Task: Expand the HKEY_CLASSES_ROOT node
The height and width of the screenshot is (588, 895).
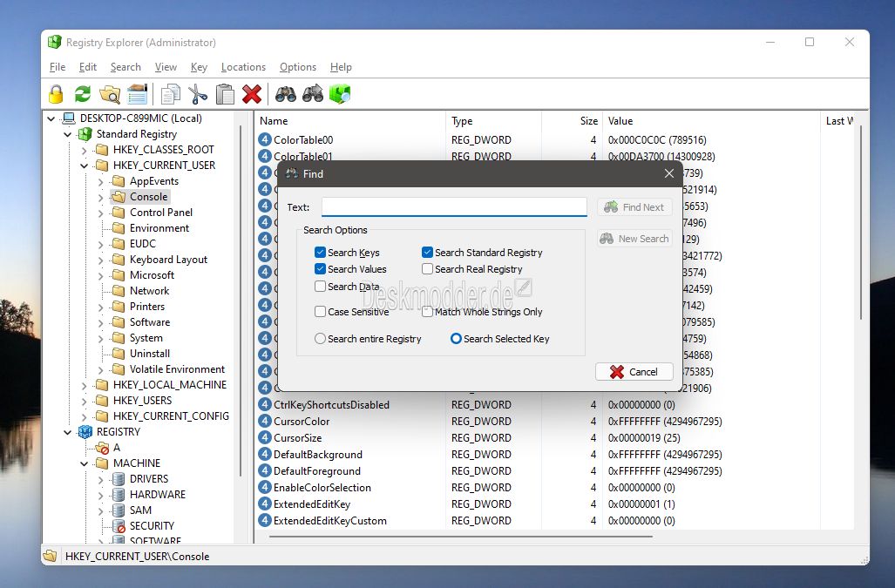Action: pyautogui.click(x=84, y=150)
